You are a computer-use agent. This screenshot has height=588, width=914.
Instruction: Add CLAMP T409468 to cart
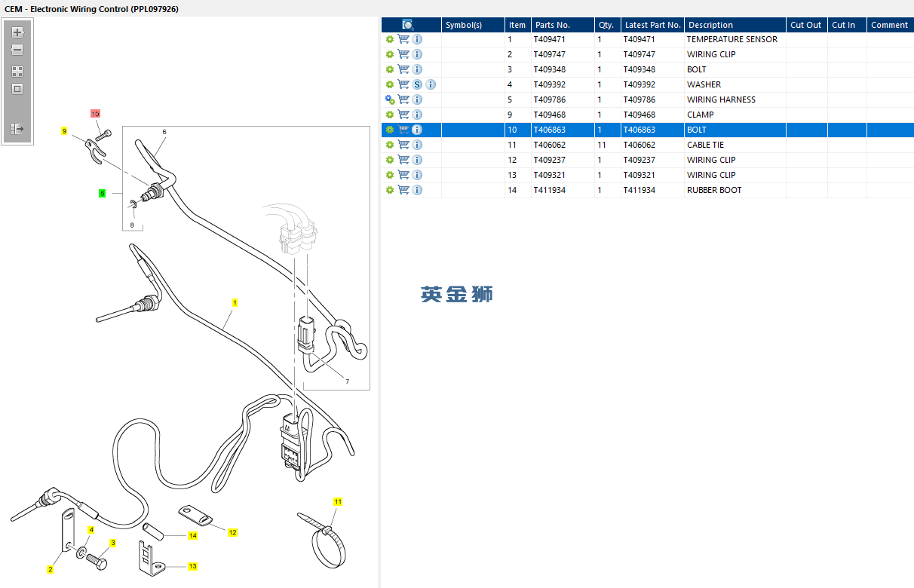[x=403, y=115]
